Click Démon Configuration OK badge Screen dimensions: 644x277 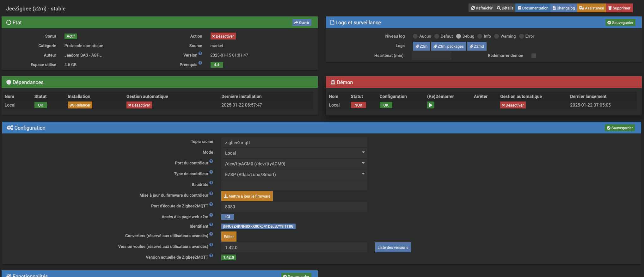(x=386, y=105)
